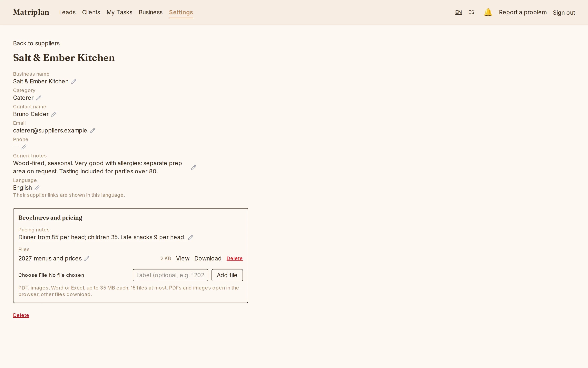Click the 'Wood-fired, seasonal' general notes text
The height and width of the screenshot is (368, 588).
tap(97, 167)
